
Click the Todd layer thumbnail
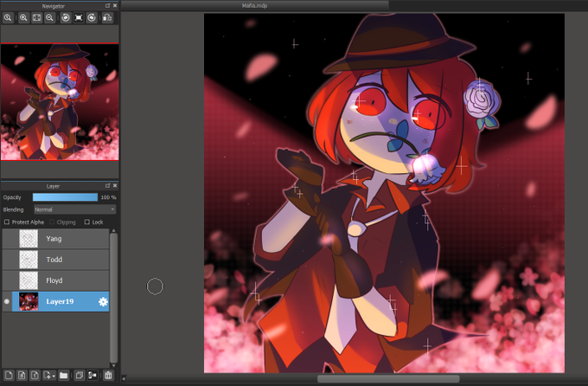tap(29, 260)
